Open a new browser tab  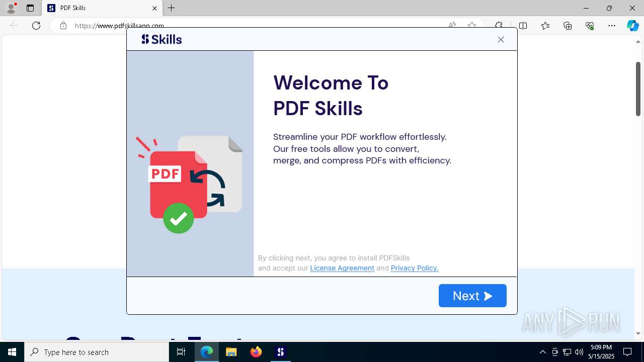[x=172, y=8]
